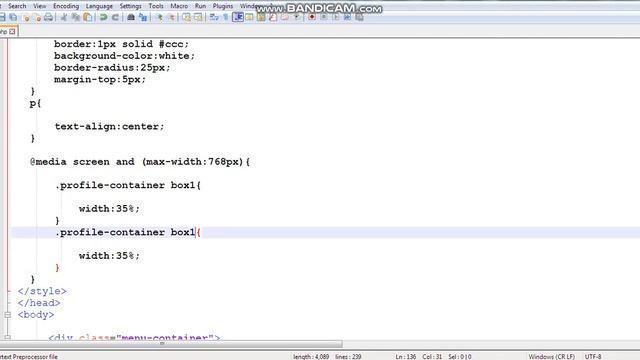The image size is (640, 360).
Task: Open the Search menu
Action: pyautogui.click(x=17, y=6)
